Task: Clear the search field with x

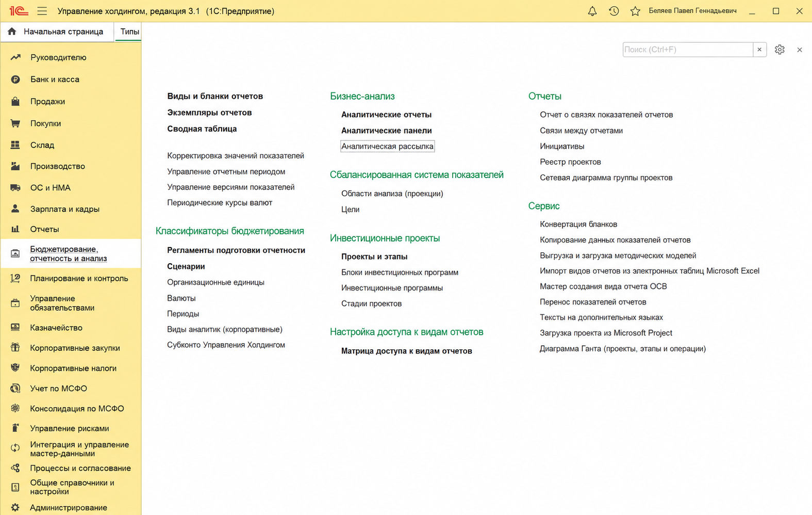Action: click(x=759, y=50)
